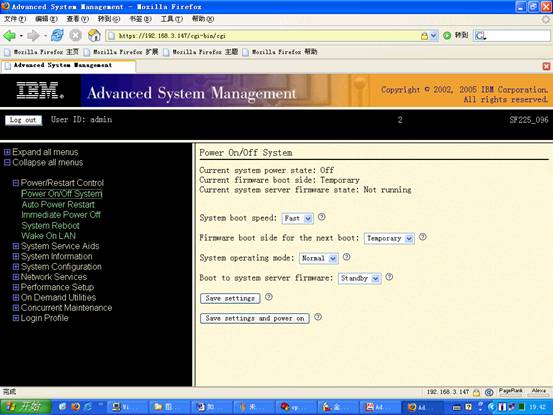Collapse the Power/Restart Control menu

click(16, 183)
